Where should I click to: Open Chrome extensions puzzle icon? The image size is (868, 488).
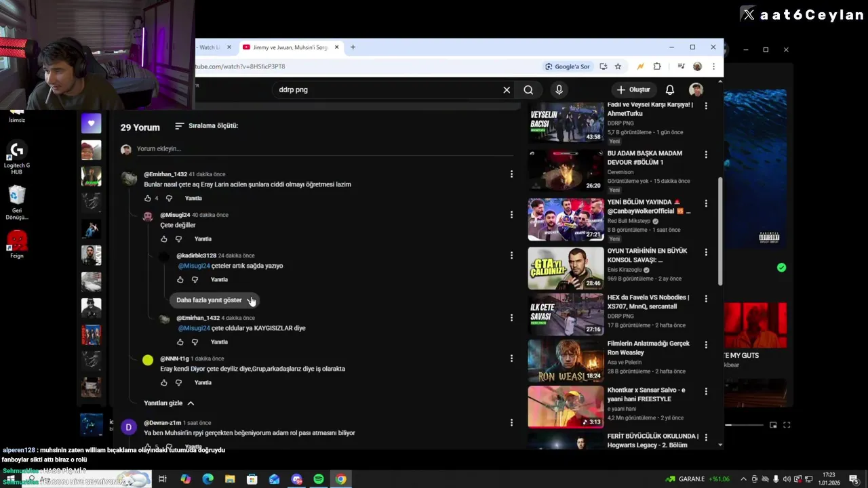coord(656,66)
